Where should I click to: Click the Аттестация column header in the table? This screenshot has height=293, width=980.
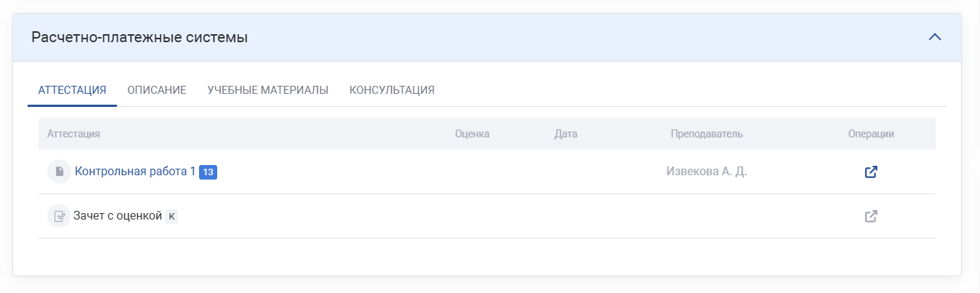(x=73, y=134)
